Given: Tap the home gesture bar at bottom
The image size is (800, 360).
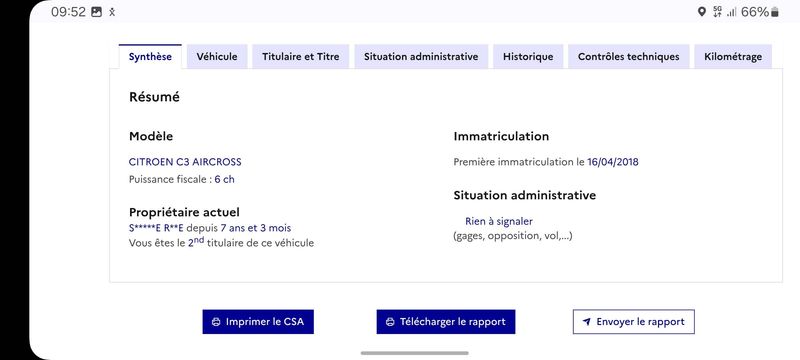Looking at the screenshot, I should point(414,353).
